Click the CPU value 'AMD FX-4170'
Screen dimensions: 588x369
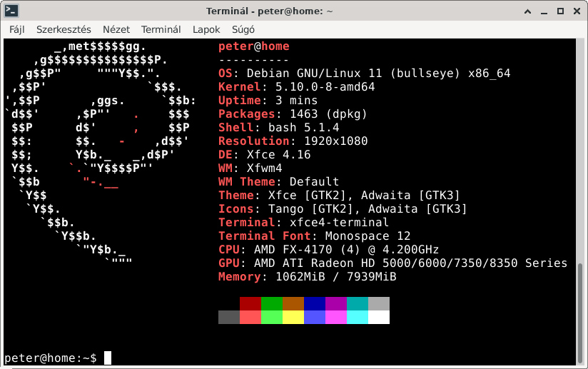click(x=293, y=249)
